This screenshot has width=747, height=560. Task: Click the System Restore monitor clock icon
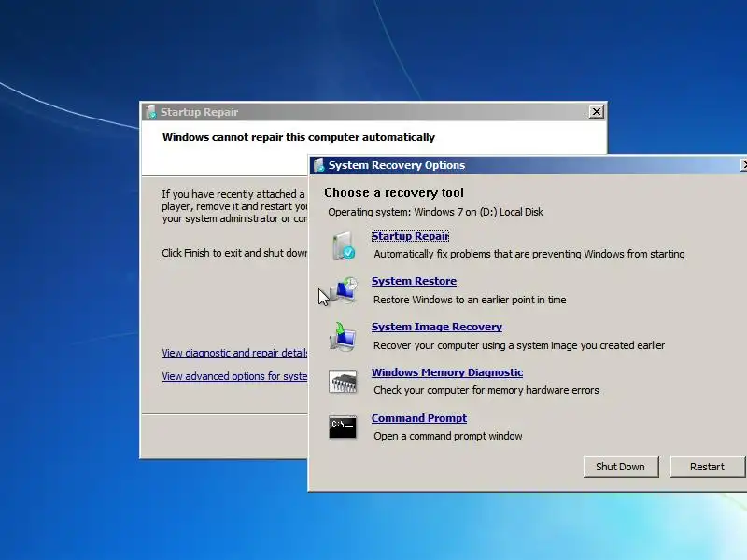[344, 290]
